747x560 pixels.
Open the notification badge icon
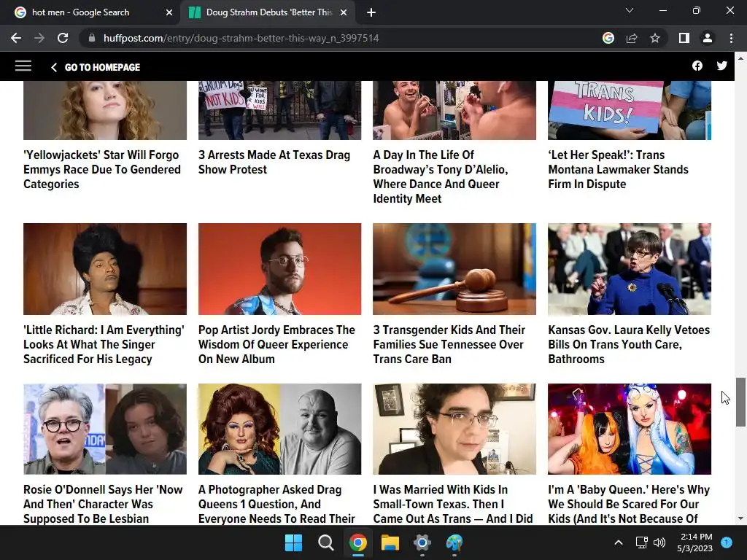(727, 542)
